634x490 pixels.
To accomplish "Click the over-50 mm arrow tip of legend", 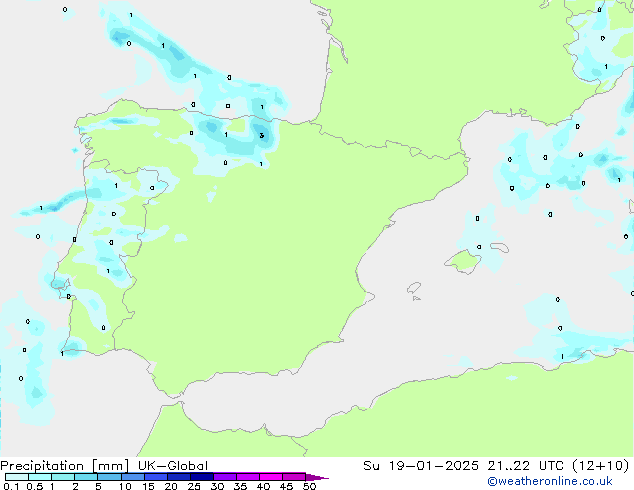I will [x=317, y=477].
